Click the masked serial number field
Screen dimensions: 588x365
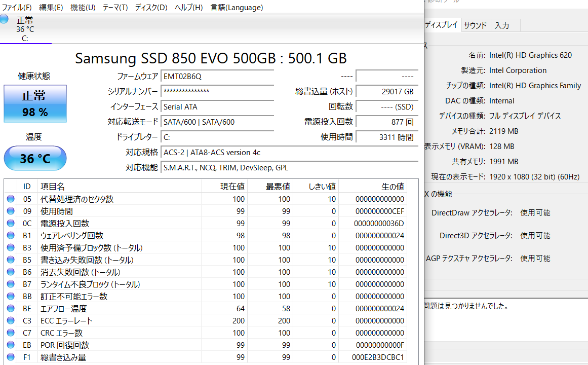coord(217,91)
